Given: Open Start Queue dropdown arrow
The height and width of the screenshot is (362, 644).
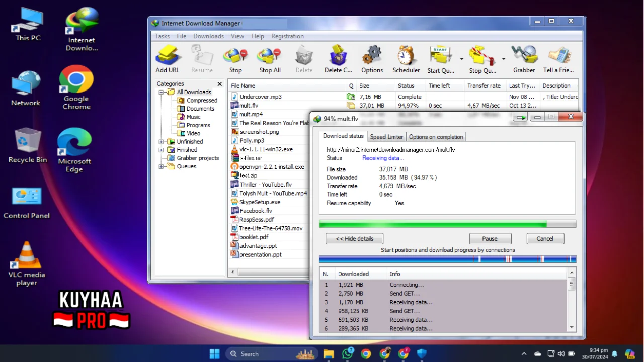Looking at the screenshot, I should [x=461, y=59].
